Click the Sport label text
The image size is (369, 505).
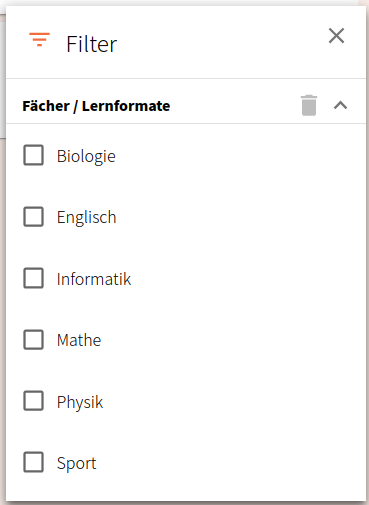77,463
